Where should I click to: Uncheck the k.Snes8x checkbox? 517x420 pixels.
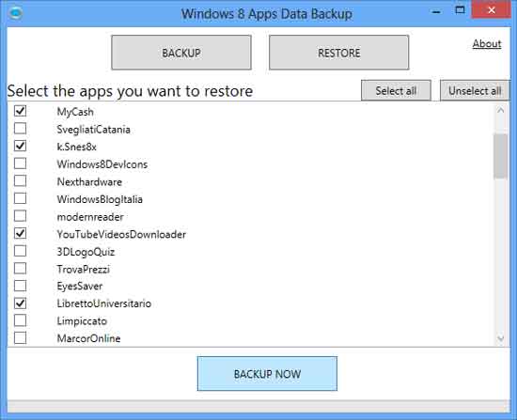20,146
